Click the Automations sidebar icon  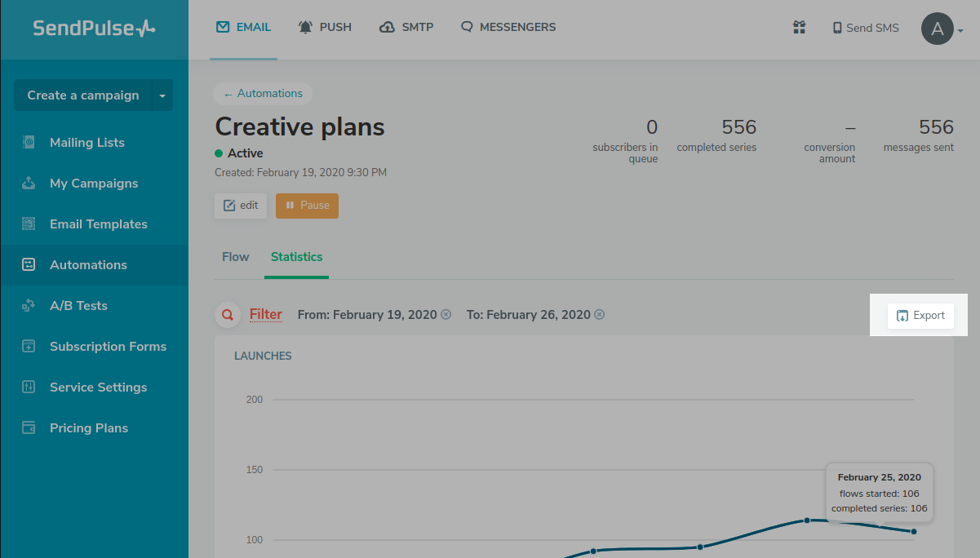(x=29, y=265)
